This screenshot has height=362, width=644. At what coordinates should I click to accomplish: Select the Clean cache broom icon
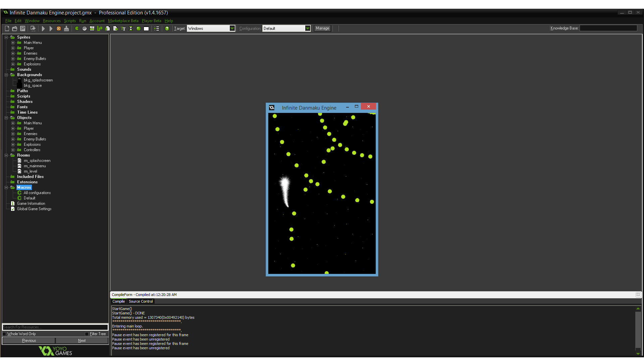click(x=66, y=28)
